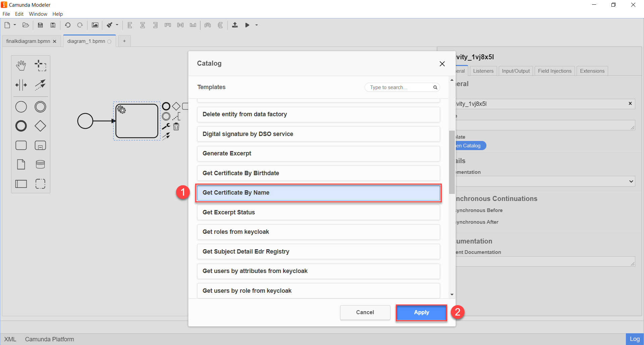The width and height of the screenshot is (644, 345).
Task: Open the Help menu
Action: [57, 14]
